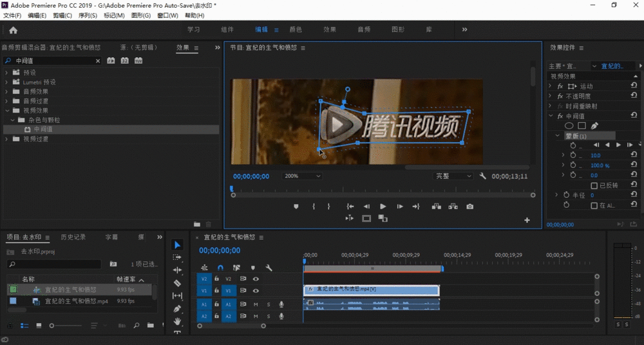
Task: Create 4-point polygon mask in 中间值
Action: coord(582,126)
